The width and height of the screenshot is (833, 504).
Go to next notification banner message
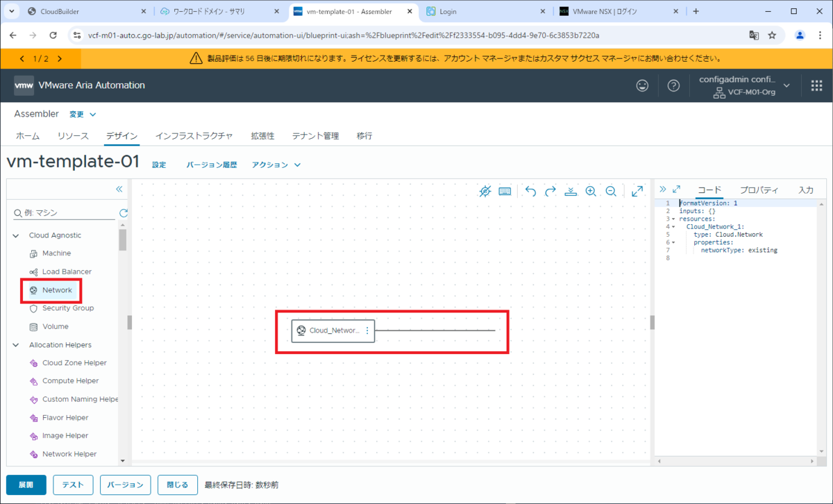coord(60,59)
